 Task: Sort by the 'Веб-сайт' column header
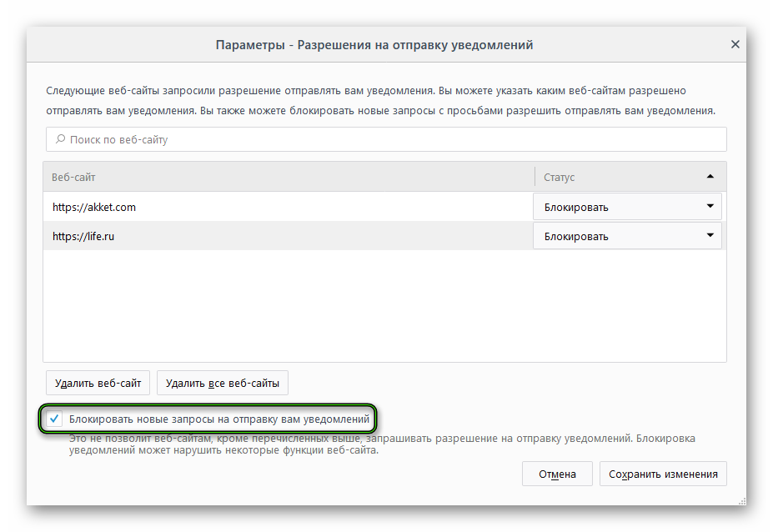tap(288, 177)
